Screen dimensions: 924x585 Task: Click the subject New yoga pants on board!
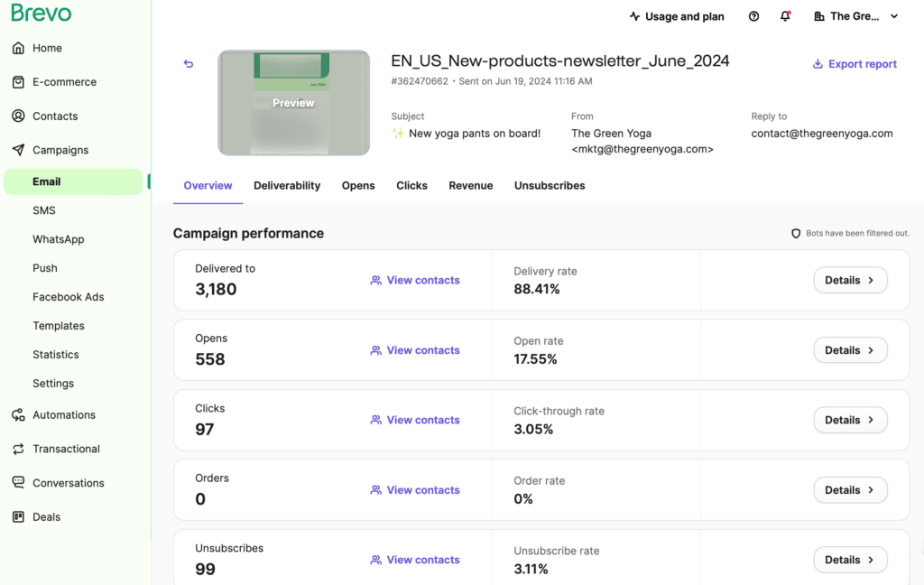coord(475,134)
